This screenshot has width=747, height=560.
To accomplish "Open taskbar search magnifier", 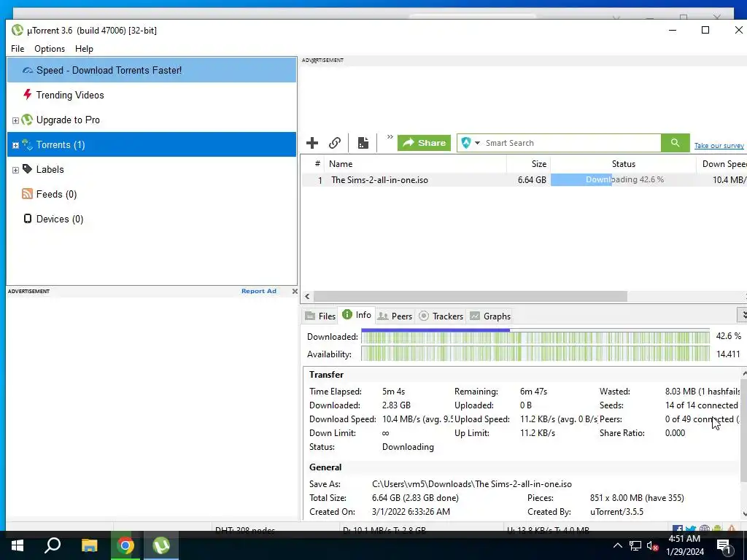I will coord(53,545).
